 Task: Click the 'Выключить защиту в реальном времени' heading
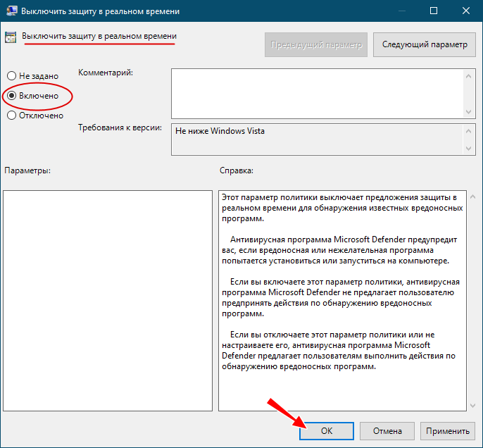click(x=99, y=36)
